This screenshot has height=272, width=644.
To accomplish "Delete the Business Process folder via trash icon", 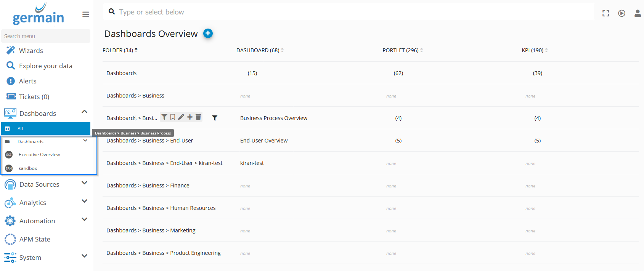I will point(198,117).
